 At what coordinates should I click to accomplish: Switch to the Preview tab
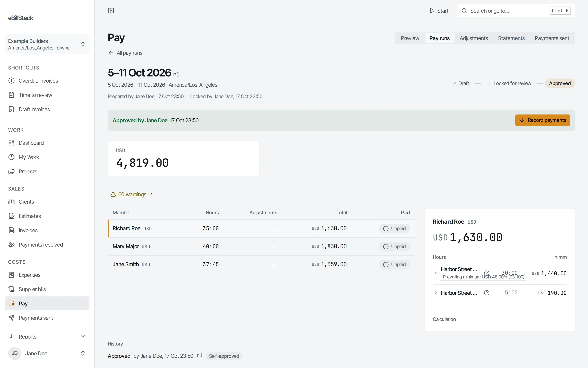click(410, 38)
